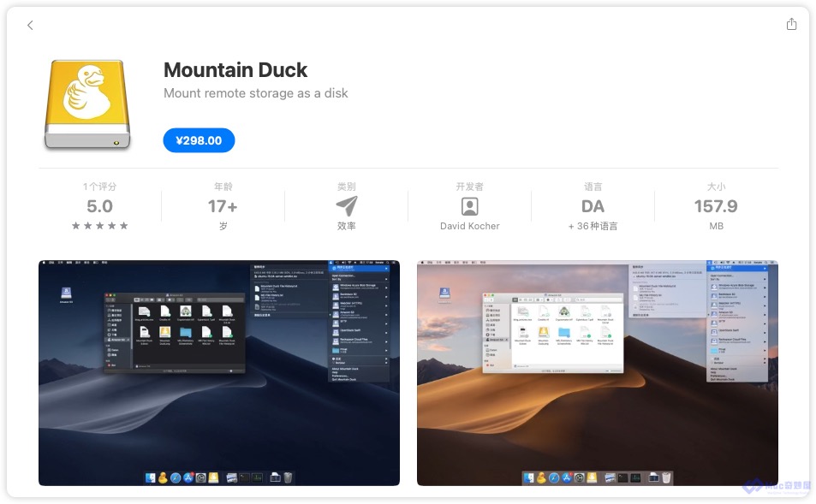Click the DA language indicator

pos(593,206)
